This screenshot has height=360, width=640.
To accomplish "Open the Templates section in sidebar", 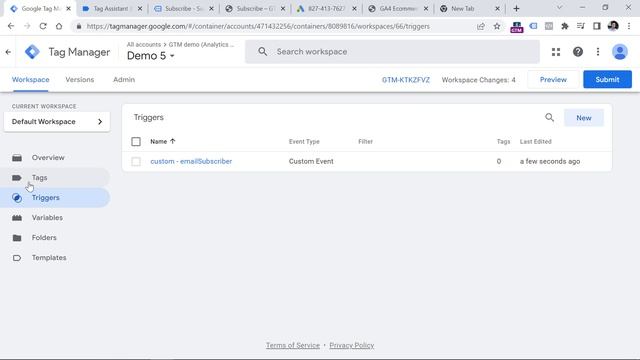I will click(x=49, y=258).
